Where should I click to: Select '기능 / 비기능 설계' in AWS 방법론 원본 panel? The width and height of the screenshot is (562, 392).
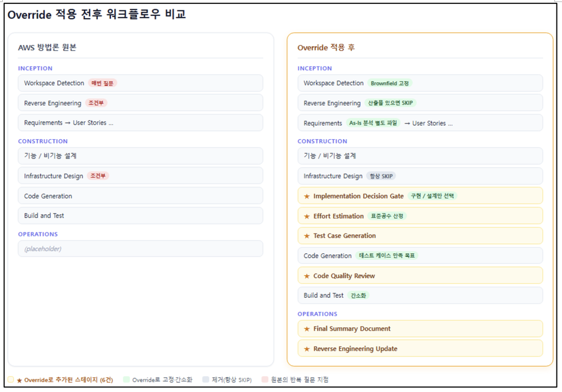[140, 156]
